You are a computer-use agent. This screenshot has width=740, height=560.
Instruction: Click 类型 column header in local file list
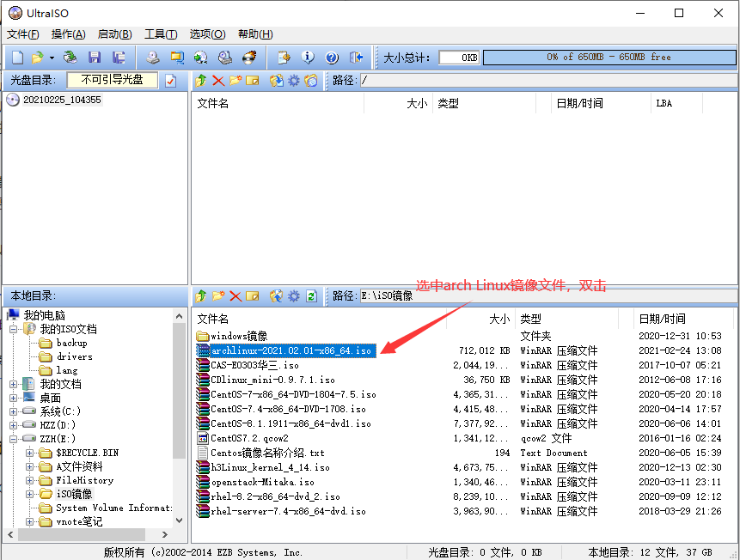(x=566, y=319)
